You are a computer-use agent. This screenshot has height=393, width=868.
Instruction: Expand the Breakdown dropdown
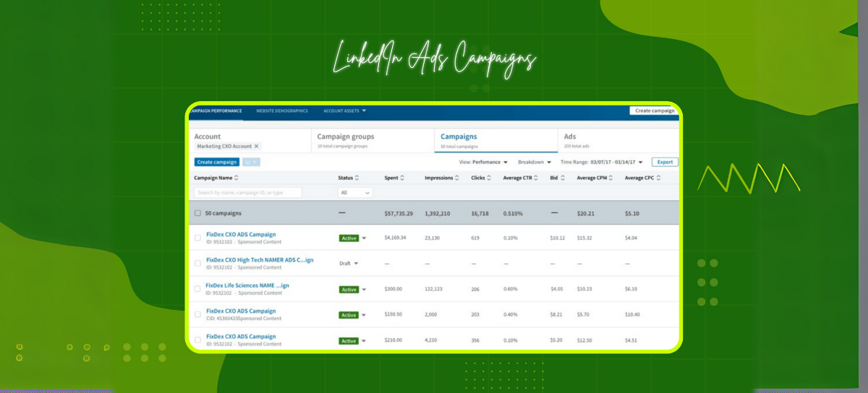coord(535,163)
